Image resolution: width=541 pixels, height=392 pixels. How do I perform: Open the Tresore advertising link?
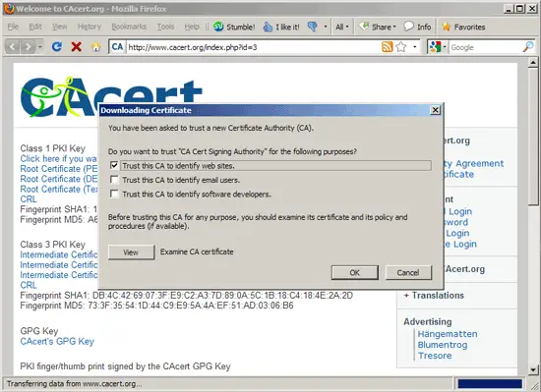tap(435, 355)
